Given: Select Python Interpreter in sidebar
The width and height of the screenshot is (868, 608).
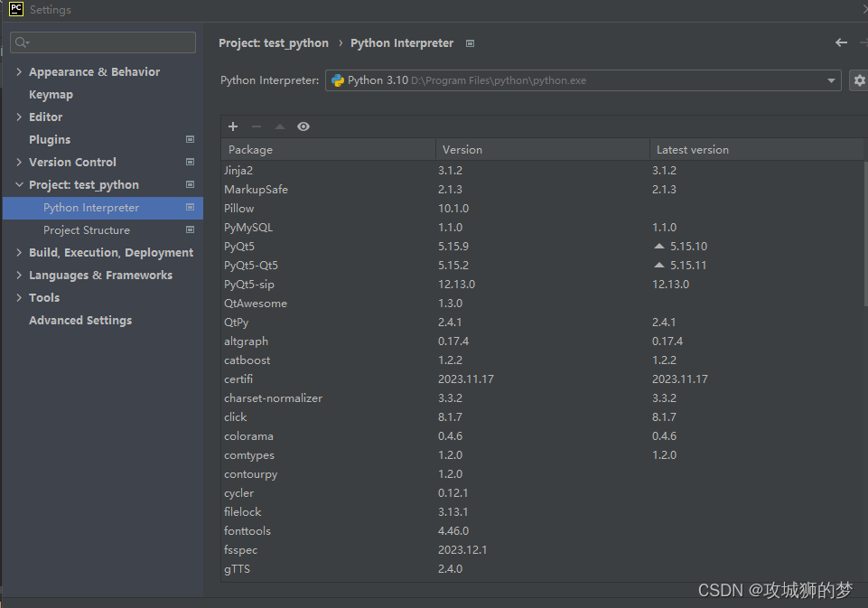Looking at the screenshot, I should 103,208.
